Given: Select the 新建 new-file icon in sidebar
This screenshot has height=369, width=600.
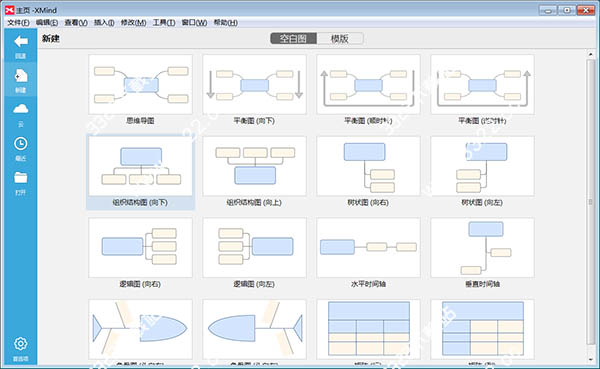Looking at the screenshot, I should click(x=21, y=76).
